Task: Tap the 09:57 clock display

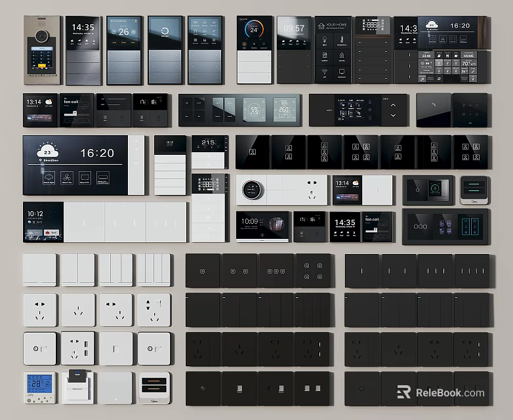Action: pos(294,28)
